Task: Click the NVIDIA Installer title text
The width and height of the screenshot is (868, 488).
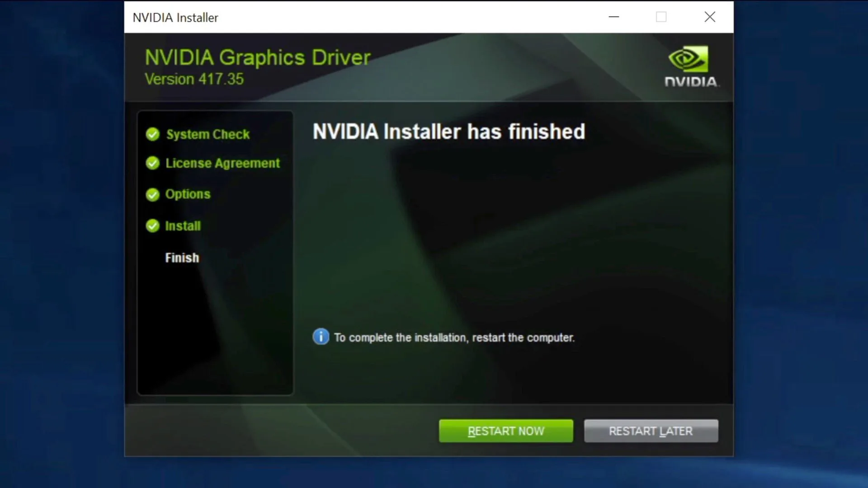Action: (x=175, y=18)
